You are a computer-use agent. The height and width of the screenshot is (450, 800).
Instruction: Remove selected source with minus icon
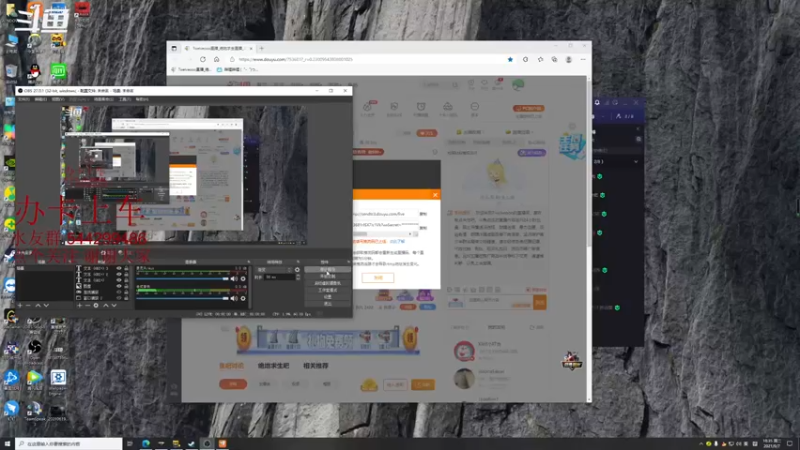[87, 305]
